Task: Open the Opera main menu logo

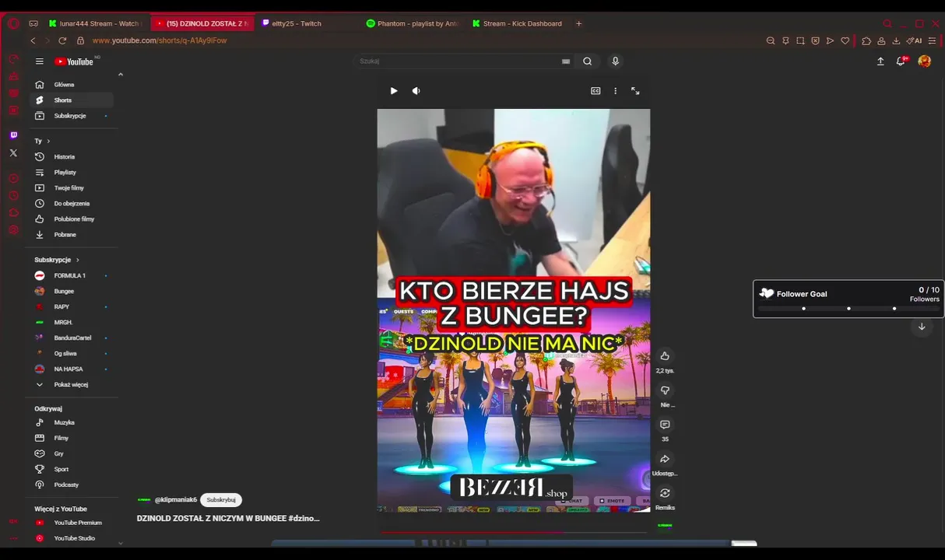Action: (13, 23)
